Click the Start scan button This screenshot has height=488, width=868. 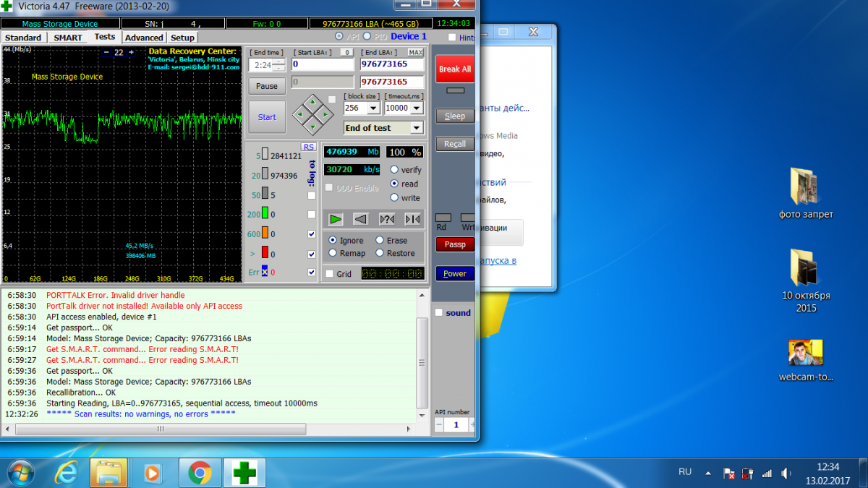tap(267, 117)
